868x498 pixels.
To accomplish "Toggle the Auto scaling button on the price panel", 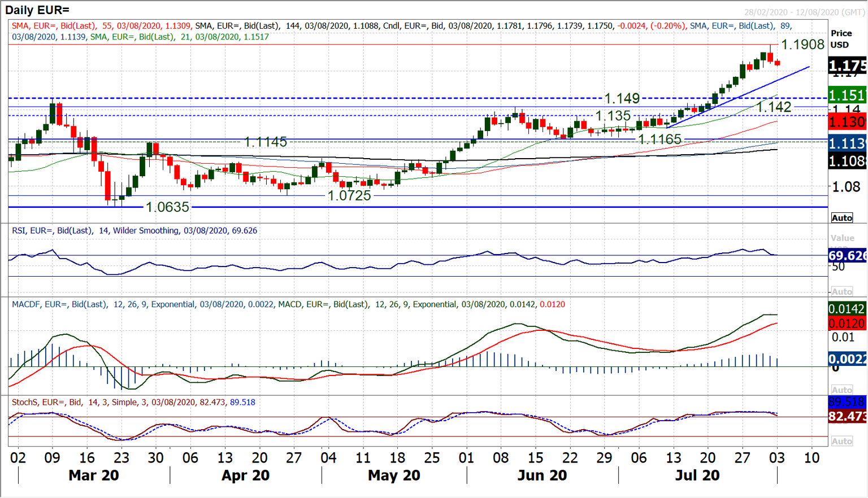I will click(x=842, y=217).
